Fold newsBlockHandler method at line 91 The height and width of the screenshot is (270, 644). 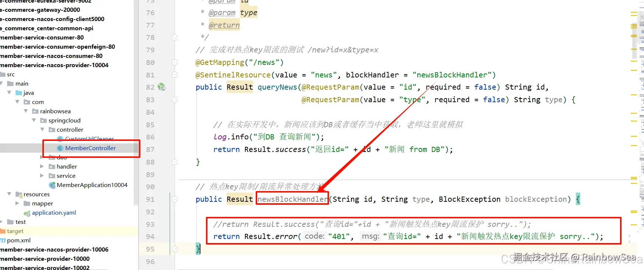175,199
